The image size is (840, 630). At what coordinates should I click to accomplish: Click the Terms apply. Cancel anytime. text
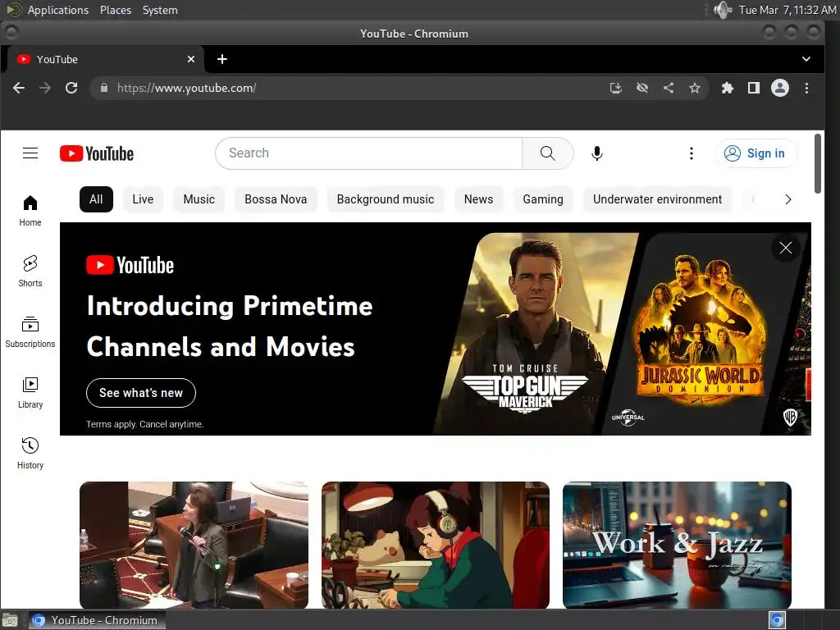(144, 424)
